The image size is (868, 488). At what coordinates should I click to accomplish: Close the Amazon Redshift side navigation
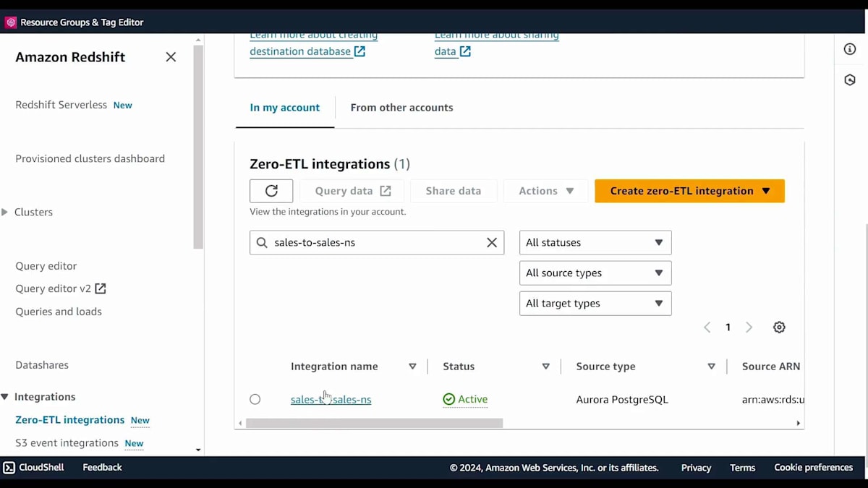pos(171,57)
